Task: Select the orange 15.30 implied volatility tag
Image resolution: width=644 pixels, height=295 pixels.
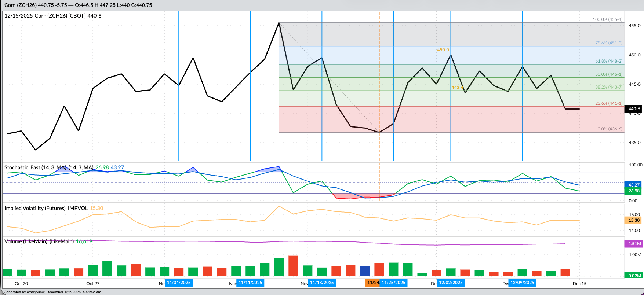Action: pyautogui.click(x=634, y=220)
